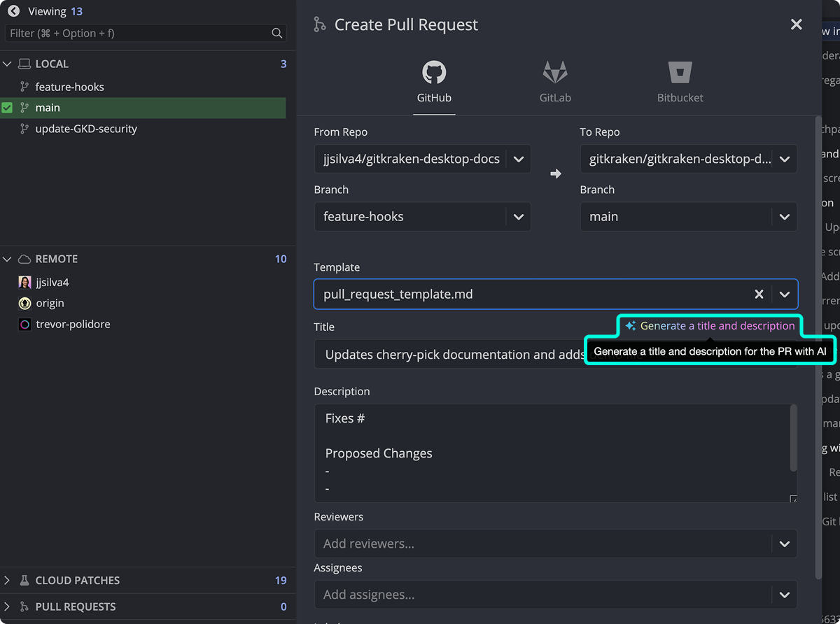840x624 pixels.
Task: Open the To Repo branch dropdown showing main
Action: pyautogui.click(x=784, y=217)
